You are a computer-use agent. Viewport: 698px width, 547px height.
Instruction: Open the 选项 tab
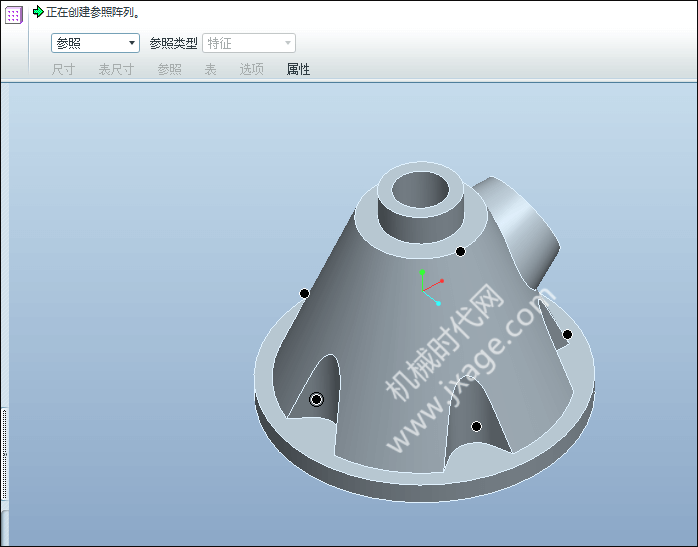coord(252,69)
